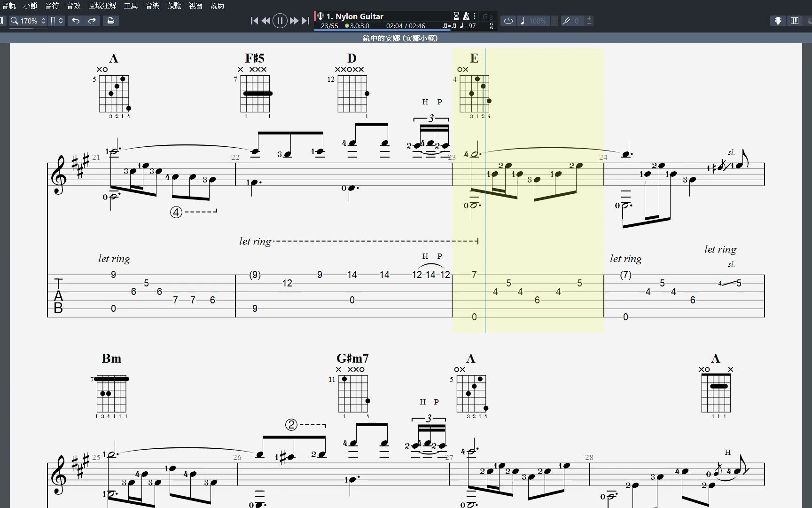
Task: Open the 視窗 menu
Action: pos(196,6)
